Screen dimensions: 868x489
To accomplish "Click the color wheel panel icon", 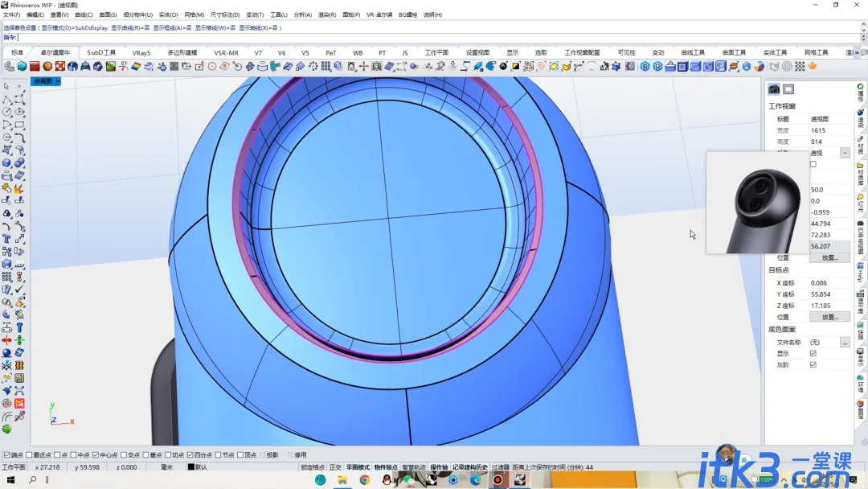I will click(x=860, y=87).
